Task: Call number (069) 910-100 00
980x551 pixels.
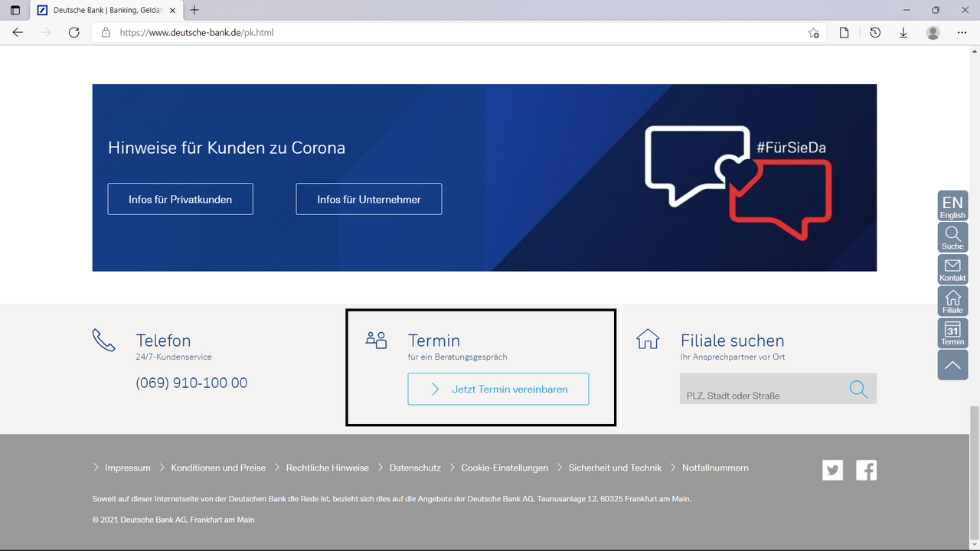Action: (x=191, y=383)
